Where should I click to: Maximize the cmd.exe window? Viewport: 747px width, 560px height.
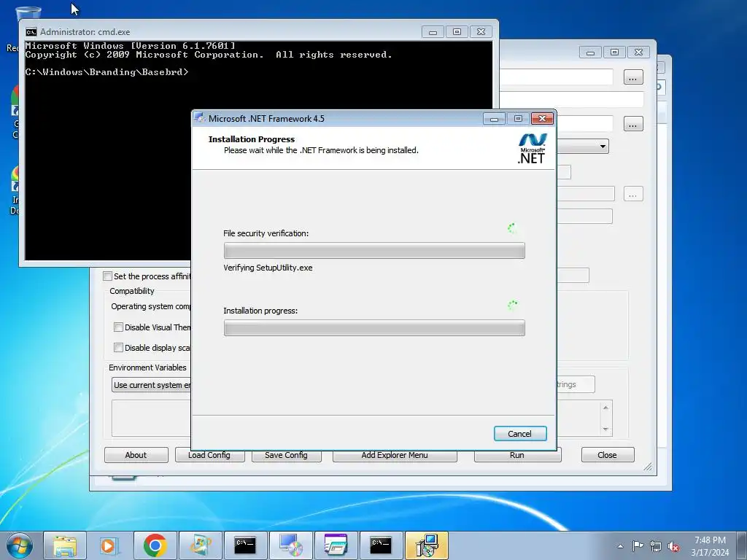[457, 32]
